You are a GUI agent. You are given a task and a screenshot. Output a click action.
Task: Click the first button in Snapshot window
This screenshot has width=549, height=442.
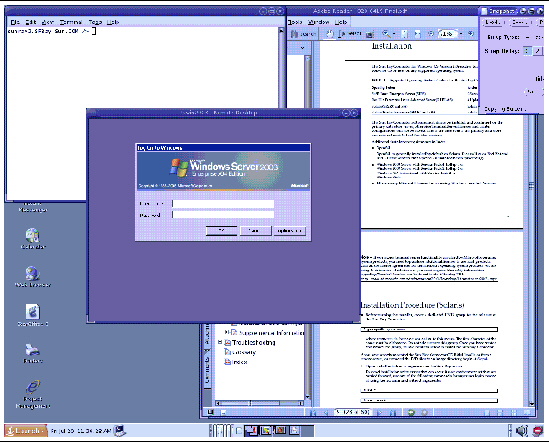(493, 22)
